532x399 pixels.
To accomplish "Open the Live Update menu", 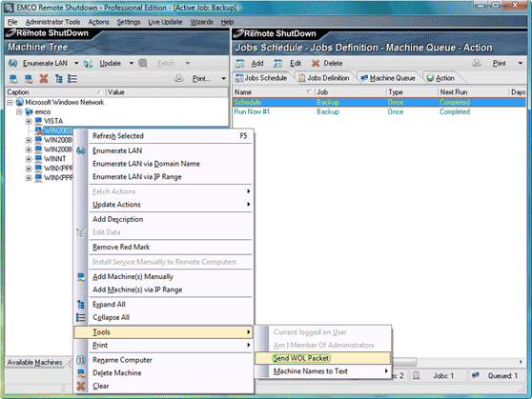I will pos(165,22).
